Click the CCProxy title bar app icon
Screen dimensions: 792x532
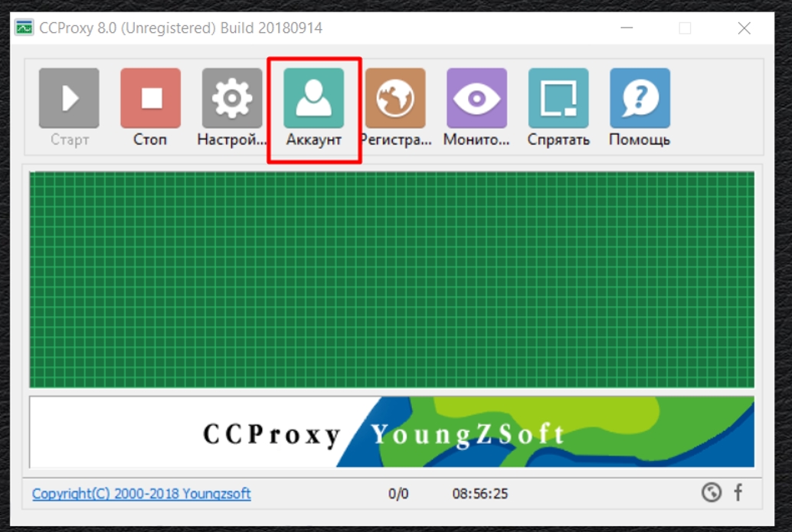pos(25,28)
